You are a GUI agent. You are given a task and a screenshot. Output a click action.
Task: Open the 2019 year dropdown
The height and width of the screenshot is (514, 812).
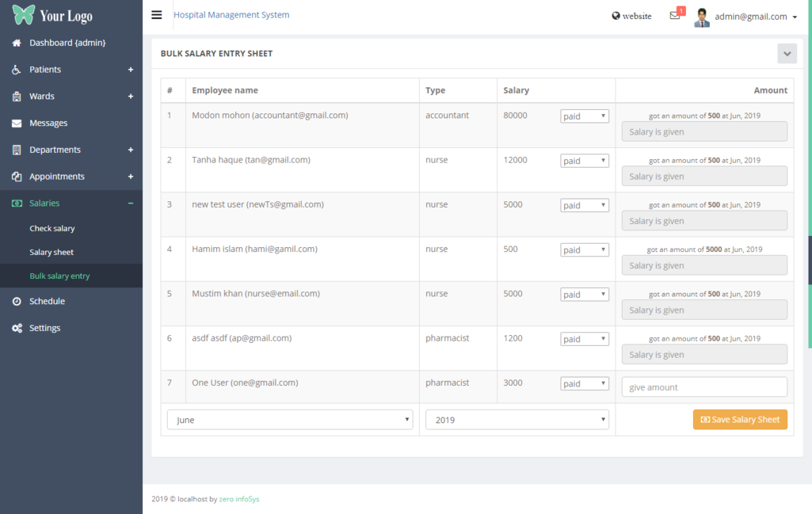(517, 420)
